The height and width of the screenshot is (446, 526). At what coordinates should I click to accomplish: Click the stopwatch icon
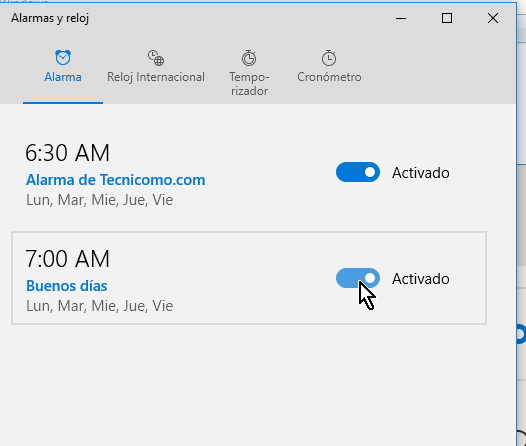pyautogui.click(x=329, y=58)
